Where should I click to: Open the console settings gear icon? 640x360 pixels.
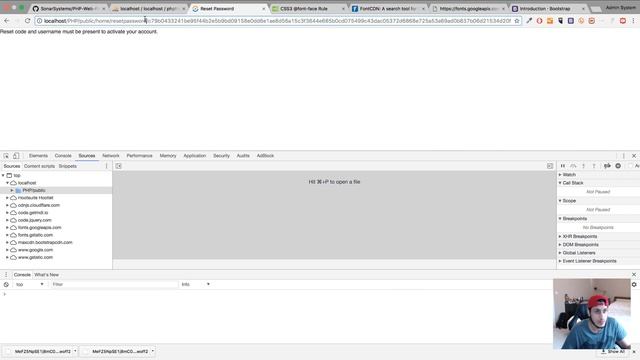(x=634, y=284)
